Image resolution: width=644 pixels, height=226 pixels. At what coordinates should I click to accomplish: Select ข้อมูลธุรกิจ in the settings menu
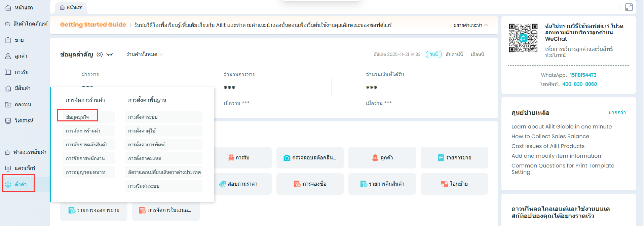click(x=77, y=117)
